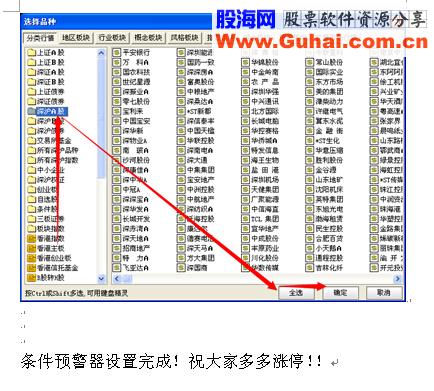Click the category list scroll-down arrow

point(101,278)
